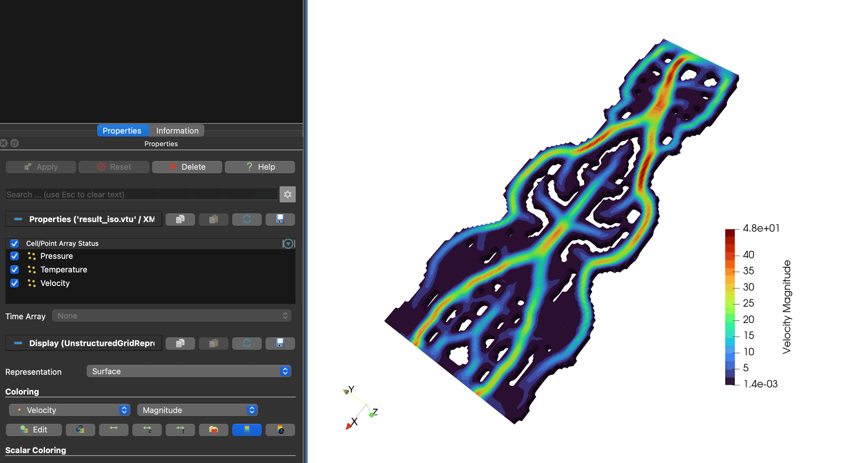The width and height of the screenshot is (868, 463).
Task: Click the 1.4e-03 legend minimum label
Action: click(x=760, y=384)
